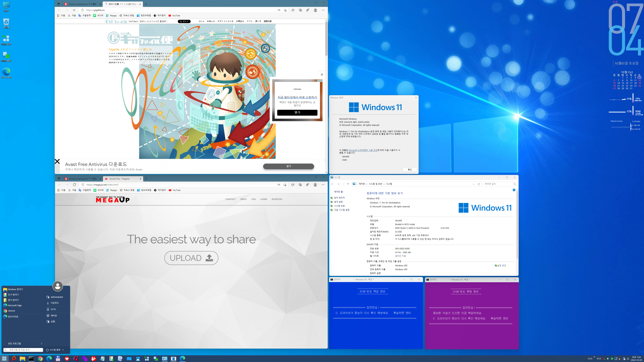The width and height of the screenshot is (644, 362).
Task: Open tab actions menu in gigafile Edge window
Action: (x=59, y=4)
